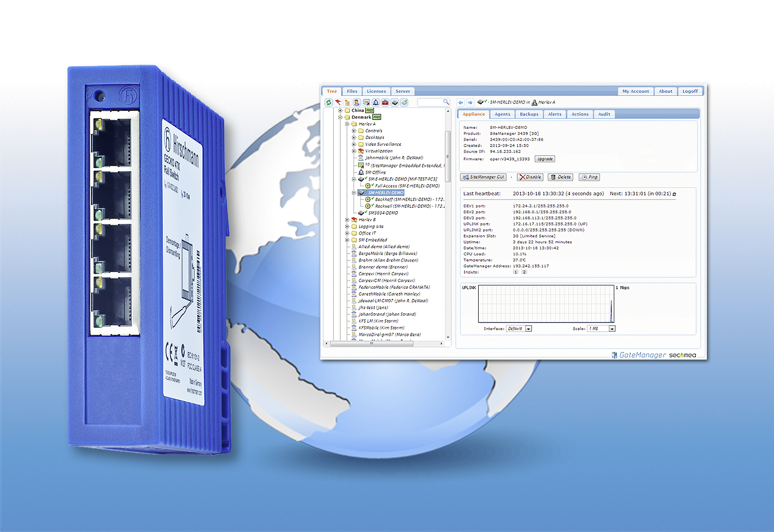Viewport: 774px width, 532px height.
Task: Click the back arrow navigation icon
Action: click(461, 102)
